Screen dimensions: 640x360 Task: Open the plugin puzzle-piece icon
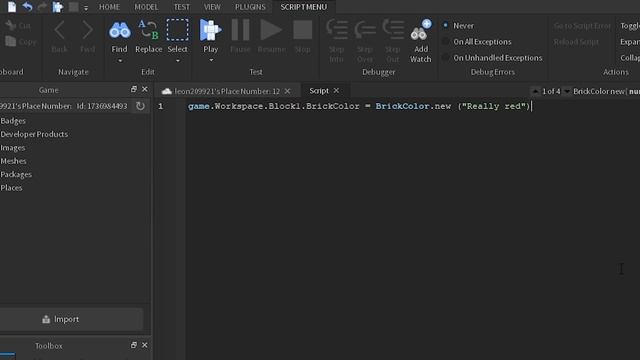58,7
